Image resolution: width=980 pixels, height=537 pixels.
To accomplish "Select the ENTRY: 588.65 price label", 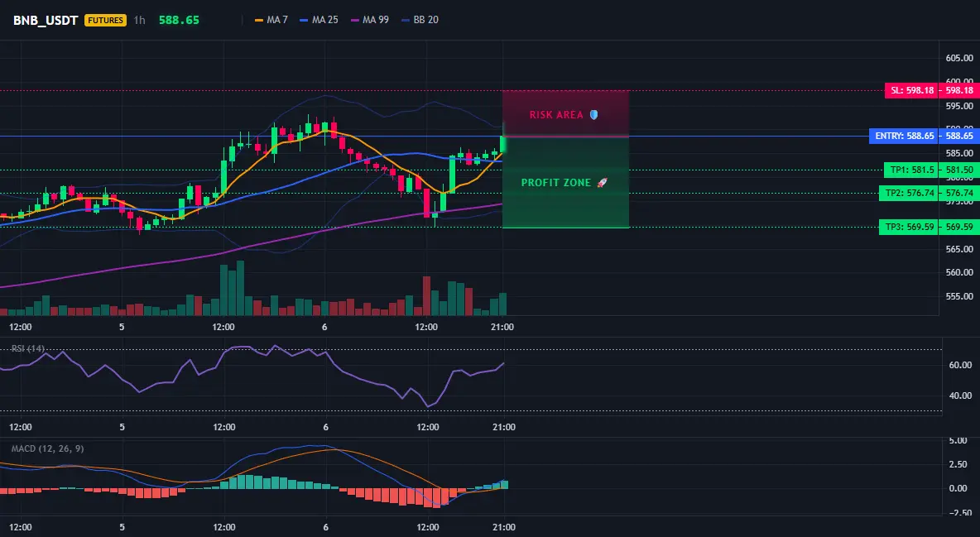I will pyautogui.click(x=904, y=136).
